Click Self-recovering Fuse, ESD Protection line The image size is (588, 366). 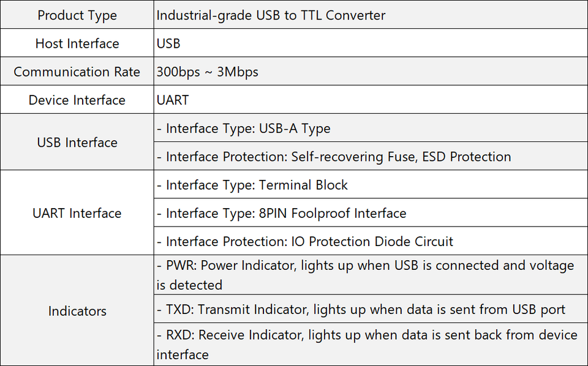[x=333, y=157]
